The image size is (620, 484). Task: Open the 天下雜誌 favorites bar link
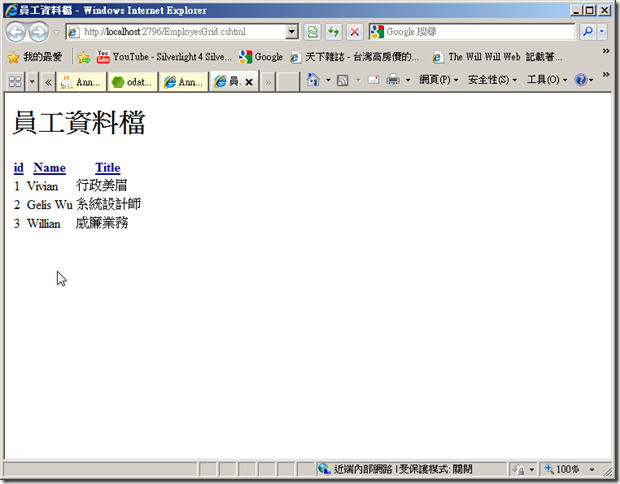coord(354,57)
